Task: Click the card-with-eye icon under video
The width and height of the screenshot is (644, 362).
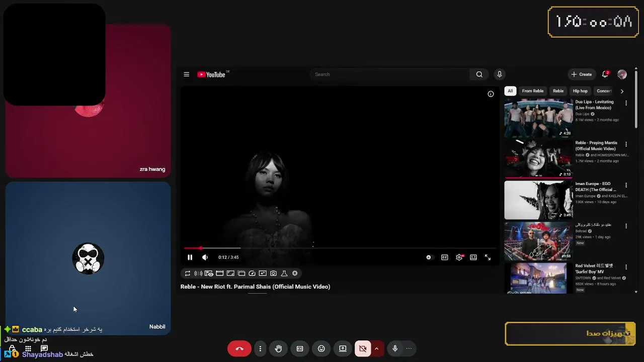Action: (209, 274)
